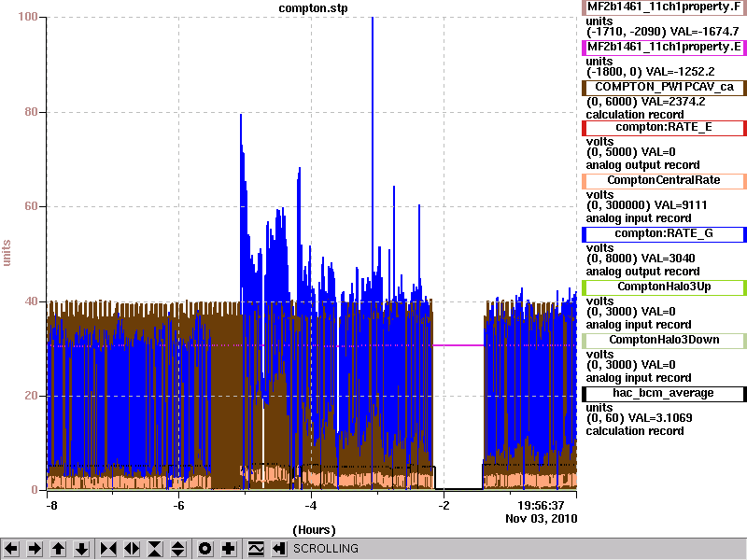Click the Nov 03, 2010 date label
Image resolution: width=747 pixels, height=560 pixels.
(x=542, y=519)
